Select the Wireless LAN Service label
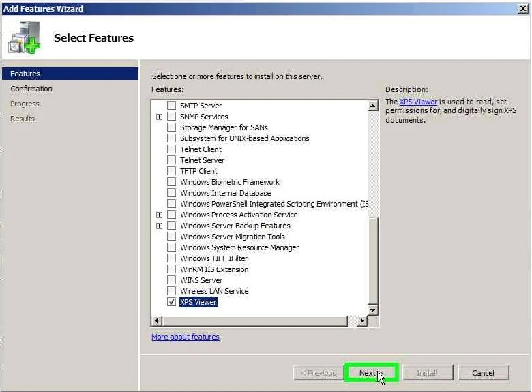Screen dimensions: 532x392 pyautogui.click(x=214, y=291)
